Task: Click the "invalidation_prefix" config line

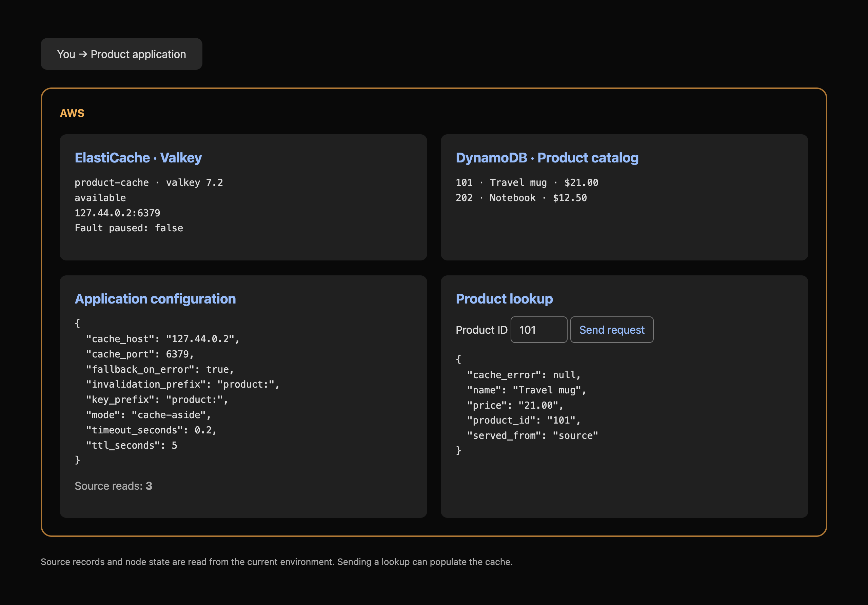Action: click(x=183, y=385)
